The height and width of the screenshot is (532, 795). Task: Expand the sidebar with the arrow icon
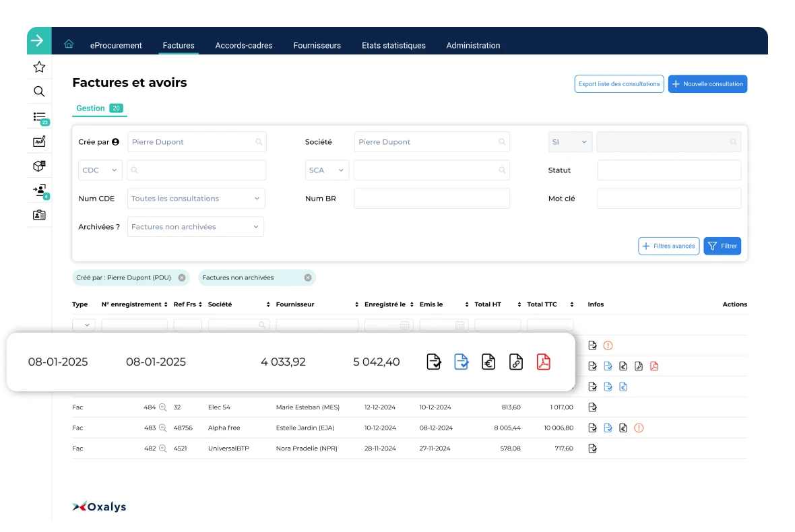(38, 40)
